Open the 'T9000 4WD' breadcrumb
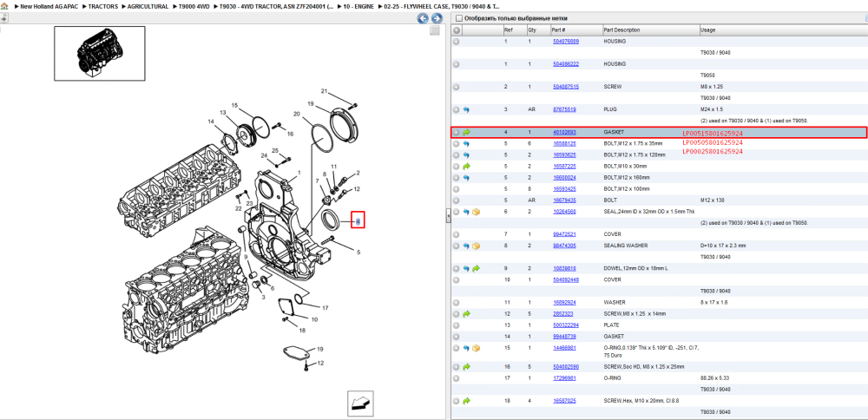The height and width of the screenshot is (420, 868). pos(194,6)
